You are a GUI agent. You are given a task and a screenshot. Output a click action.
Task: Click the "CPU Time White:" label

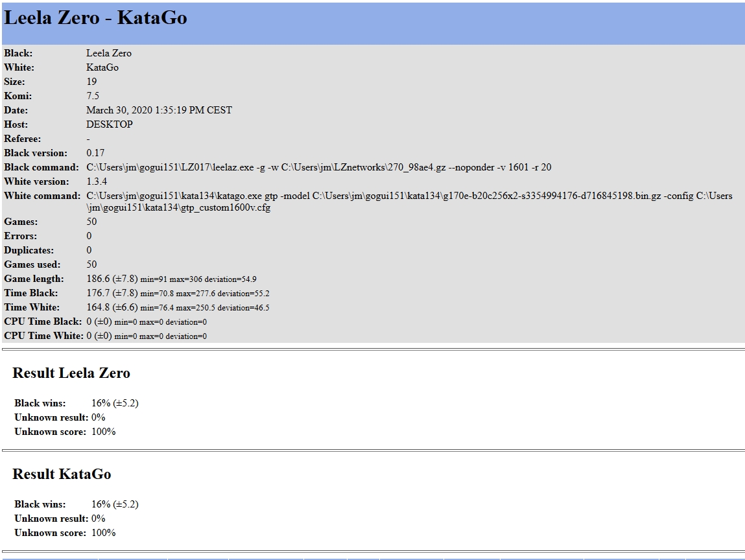click(43, 336)
